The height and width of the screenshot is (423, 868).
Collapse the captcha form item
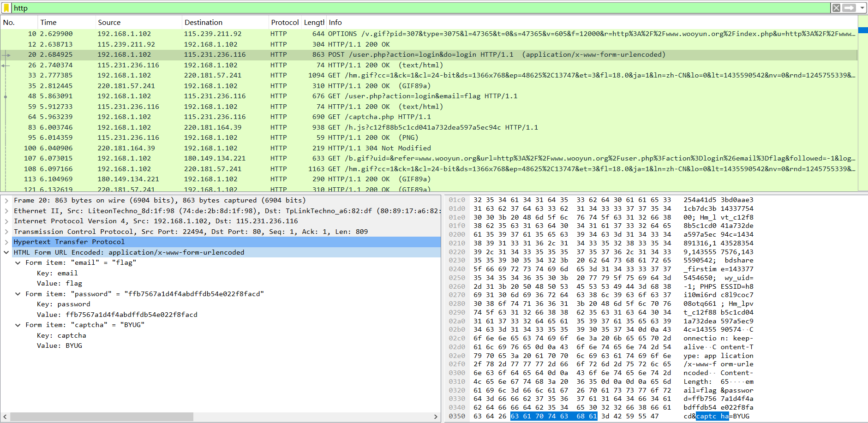tap(18, 325)
